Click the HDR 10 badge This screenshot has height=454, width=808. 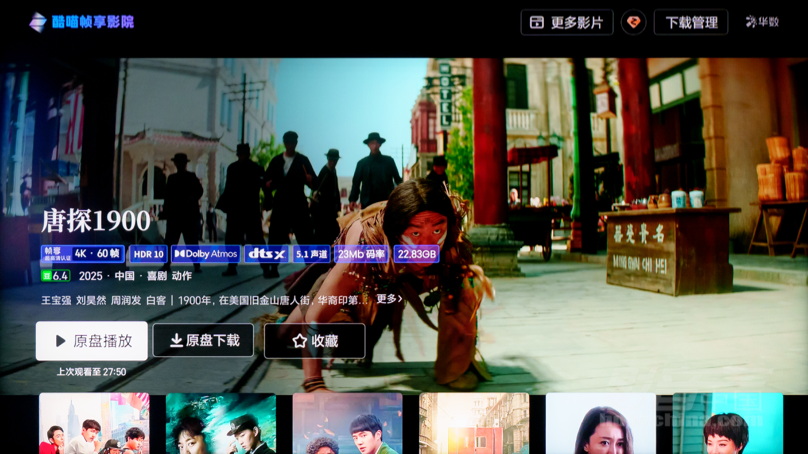(x=148, y=254)
